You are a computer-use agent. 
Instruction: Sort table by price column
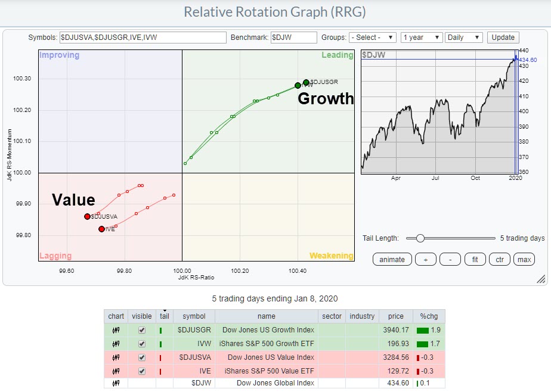(396, 316)
